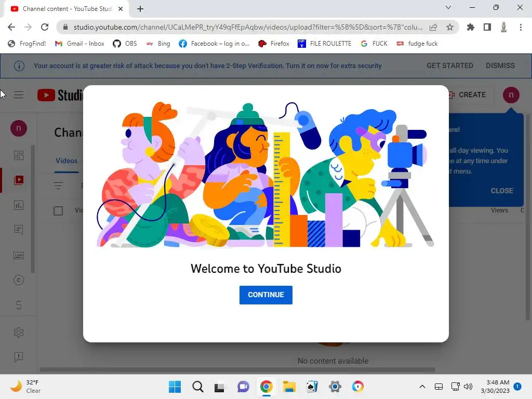Click the YouTube Studio logo

click(x=60, y=95)
